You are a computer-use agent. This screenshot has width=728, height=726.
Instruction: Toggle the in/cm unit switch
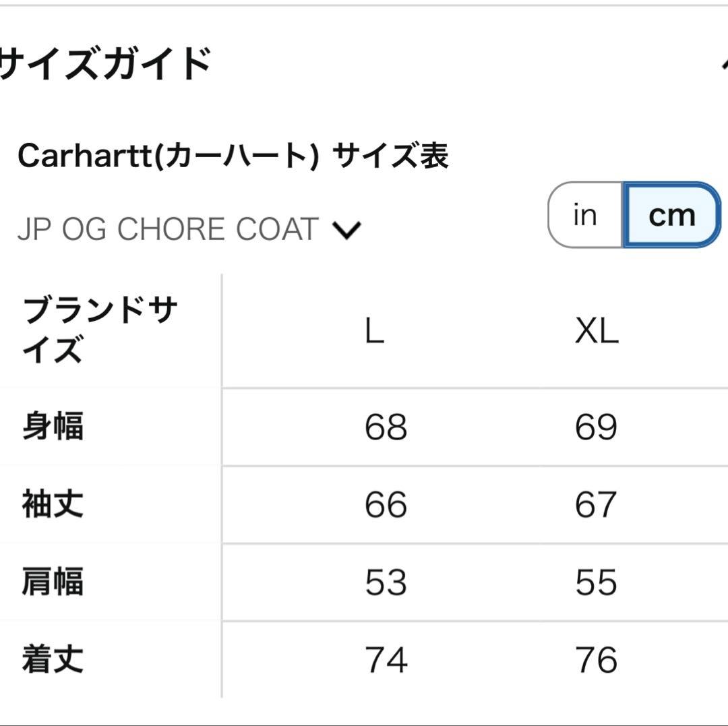[627, 215]
